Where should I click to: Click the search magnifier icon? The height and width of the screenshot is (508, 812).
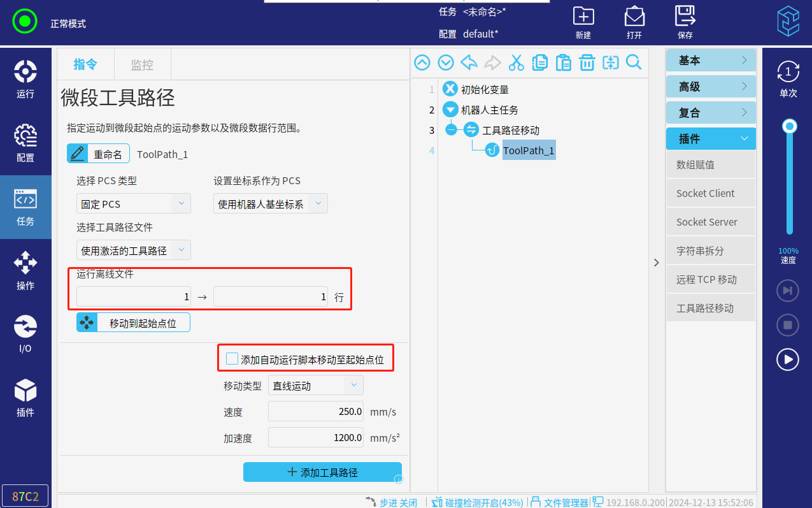click(x=634, y=62)
